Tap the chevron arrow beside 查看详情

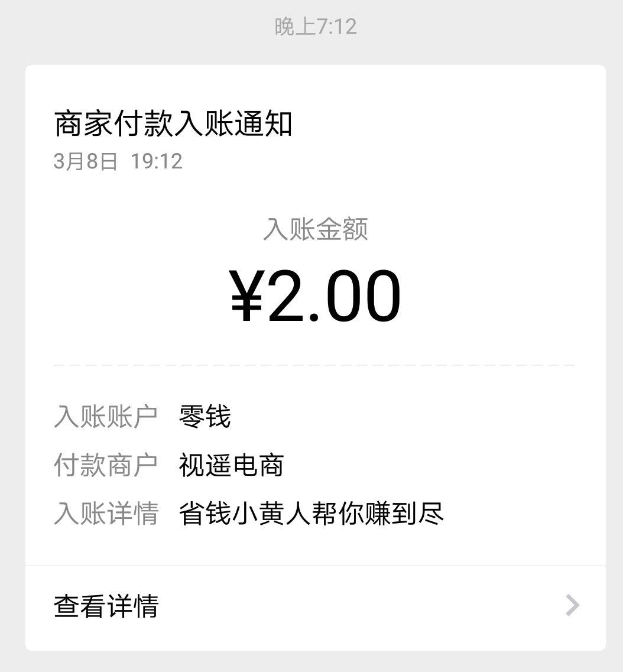coord(572,605)
